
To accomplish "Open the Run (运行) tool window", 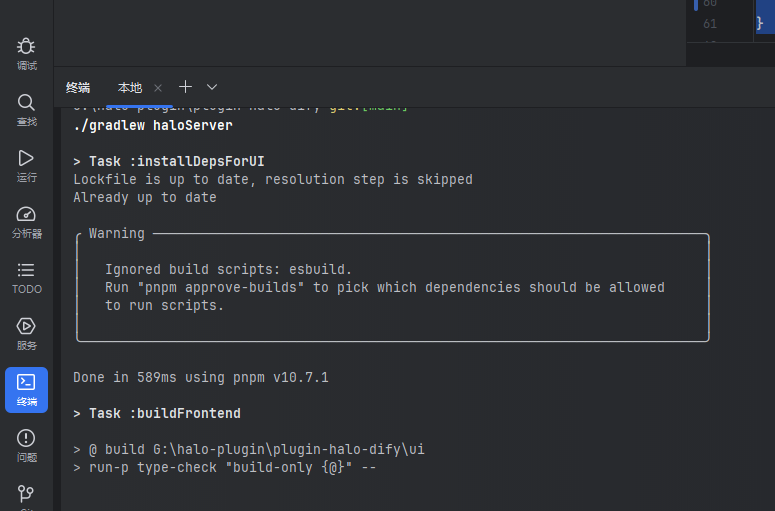I will pos(26,165).
